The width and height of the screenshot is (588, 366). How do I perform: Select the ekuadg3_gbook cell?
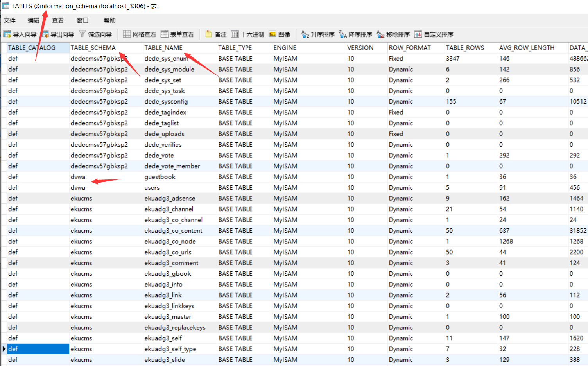[180, 274]
